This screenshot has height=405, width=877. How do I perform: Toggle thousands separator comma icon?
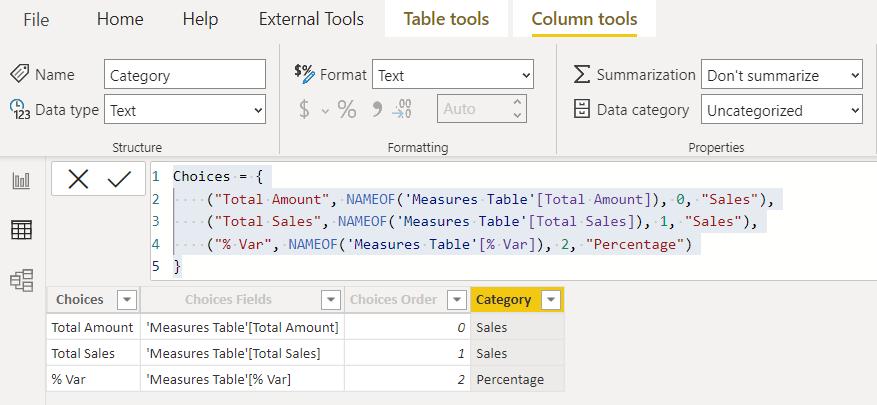point(377,109)
